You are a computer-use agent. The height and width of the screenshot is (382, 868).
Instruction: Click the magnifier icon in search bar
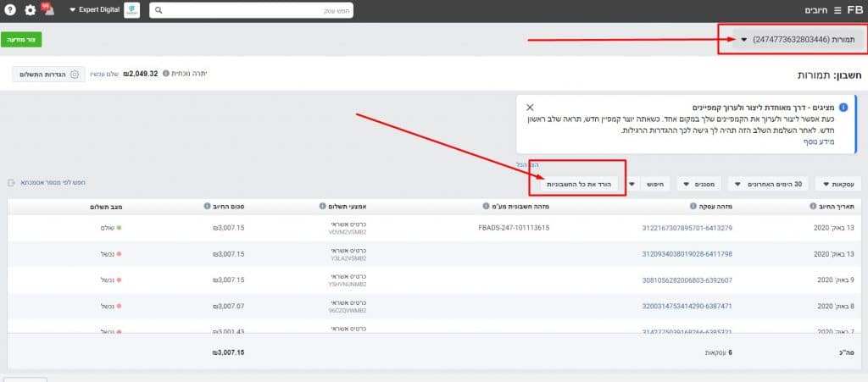pyautogui.click(x=159, y=10)
